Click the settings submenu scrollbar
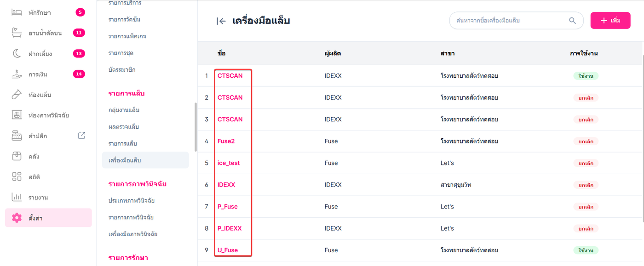The width and height of the screenshot is (644, 266). (x=195, y=127)
